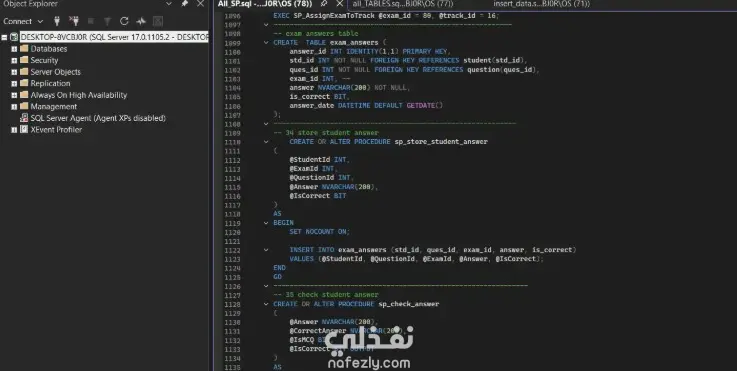The width and height of the screenshot is (737, 371).
Task: Select SQL Server Agent (Agent XPs disabled)
Action: coord(98,118)
